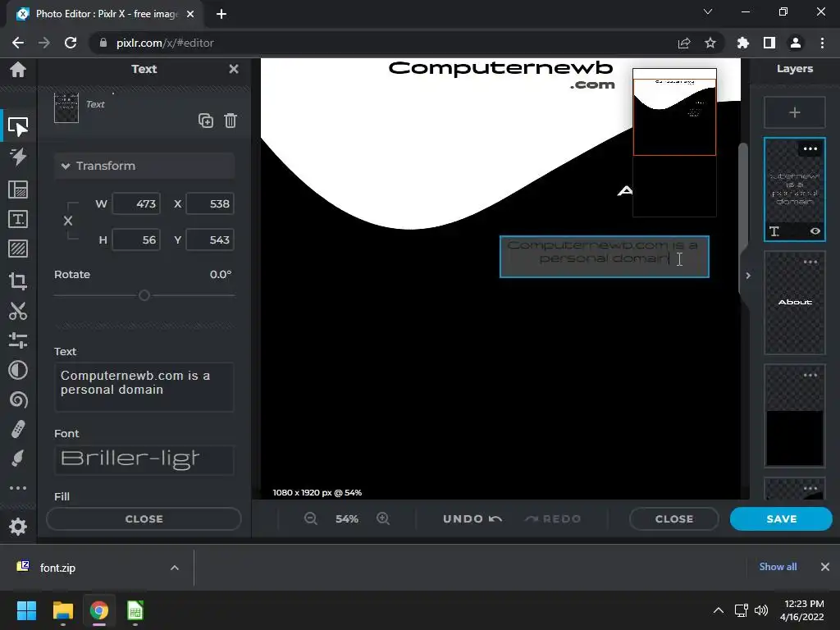
Task: Dismiss the downloads bar
Action: [x=825, y=566]
